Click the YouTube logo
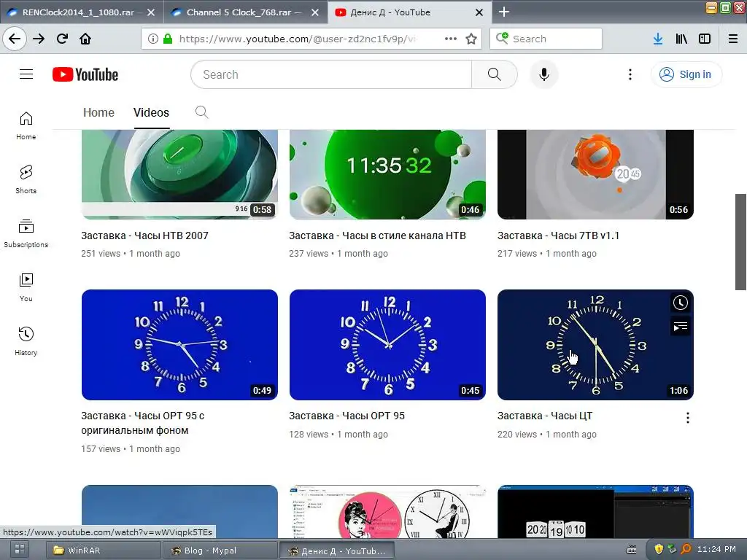The height and width of the screenshot is (560, 747). [85, 74]
